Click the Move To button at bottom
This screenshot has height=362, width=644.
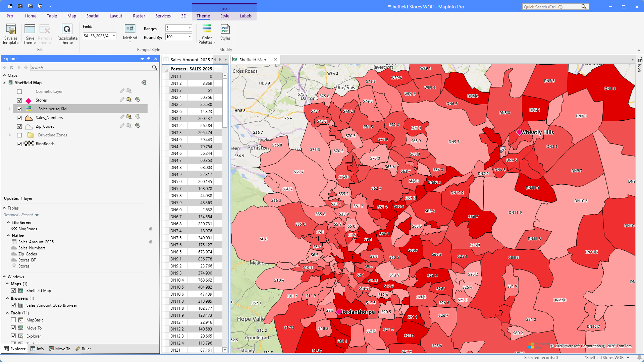tap(60, 349)
